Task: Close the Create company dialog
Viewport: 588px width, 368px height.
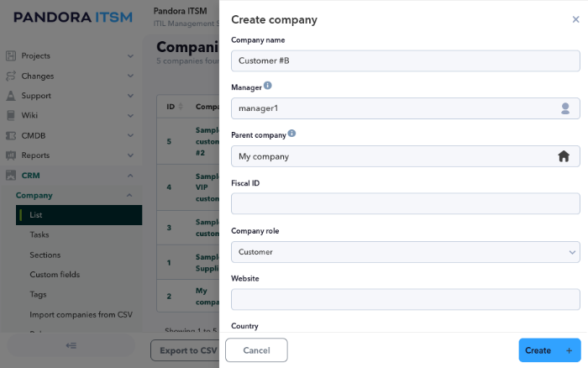Action: click(x=575, y=19)
